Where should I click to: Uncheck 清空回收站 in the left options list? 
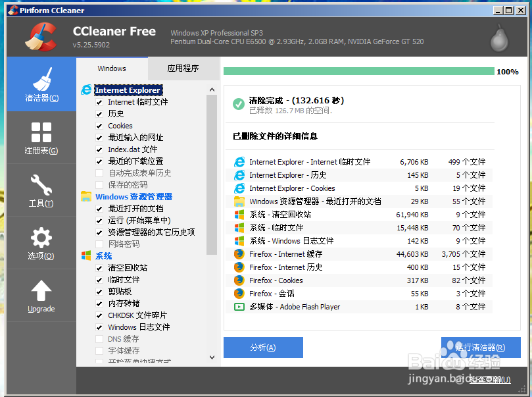[x=99, y=268]
